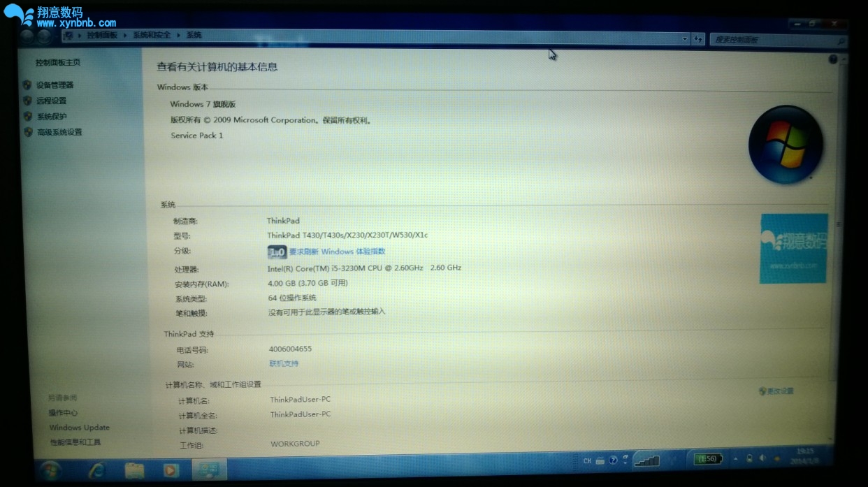
Task: Select the System control panel taskbar button
Action: click(208, 470)
